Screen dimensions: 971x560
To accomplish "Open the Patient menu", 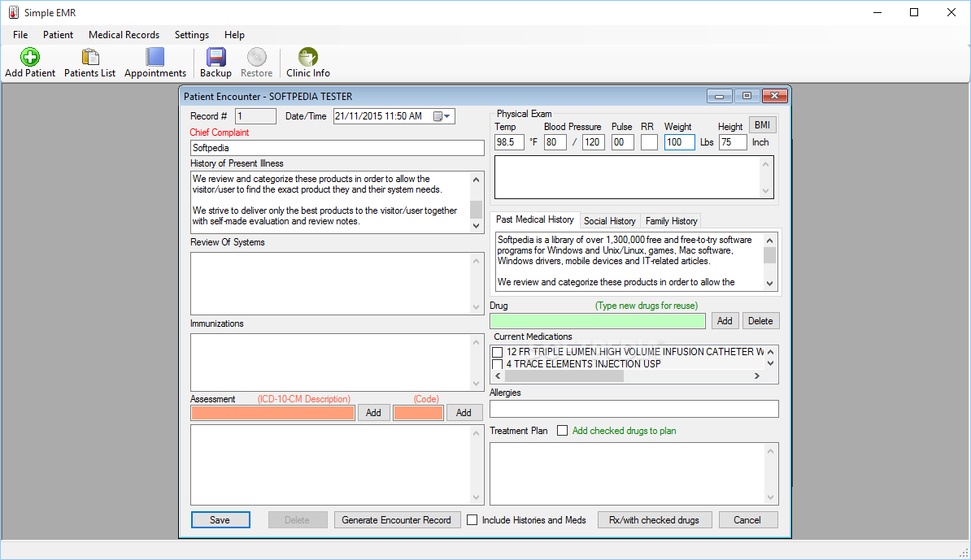I will (59, 35).
